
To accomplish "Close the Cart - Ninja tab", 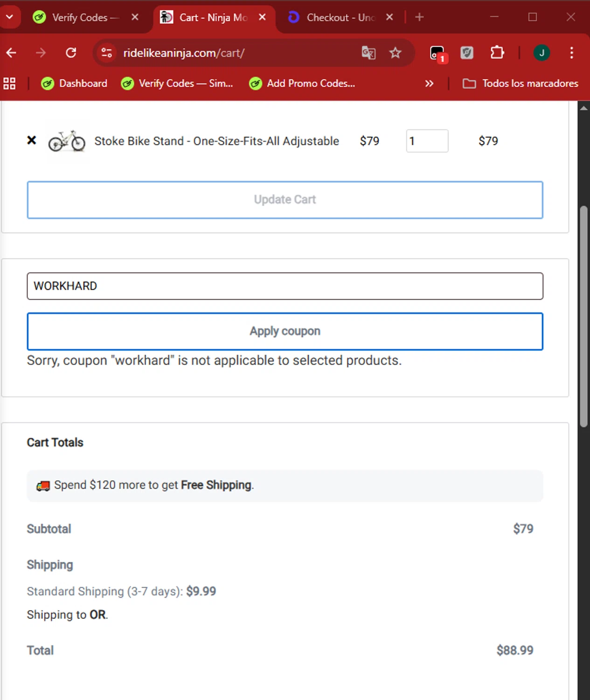I will pos(262,17).
